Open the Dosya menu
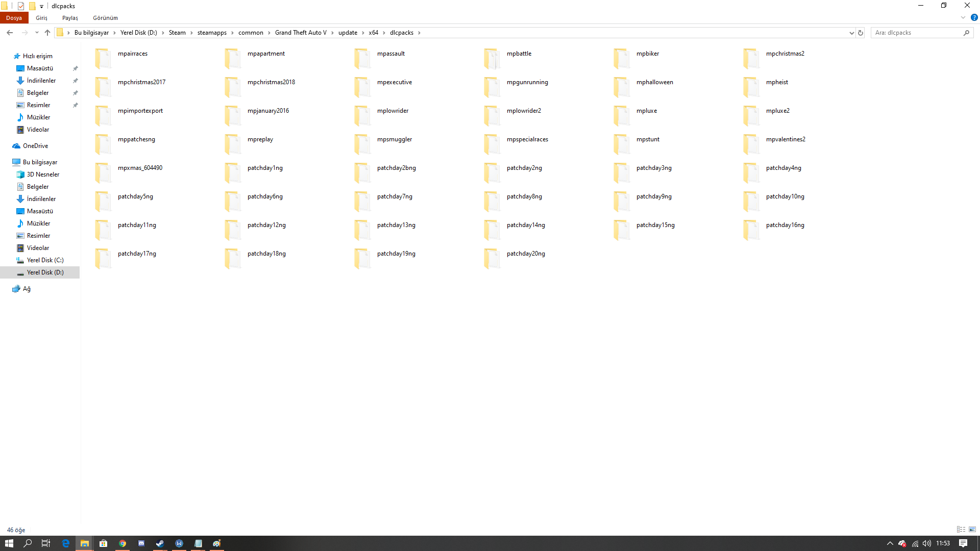The height and width of the screenshot is (551, 980). [x=14, y=18]
